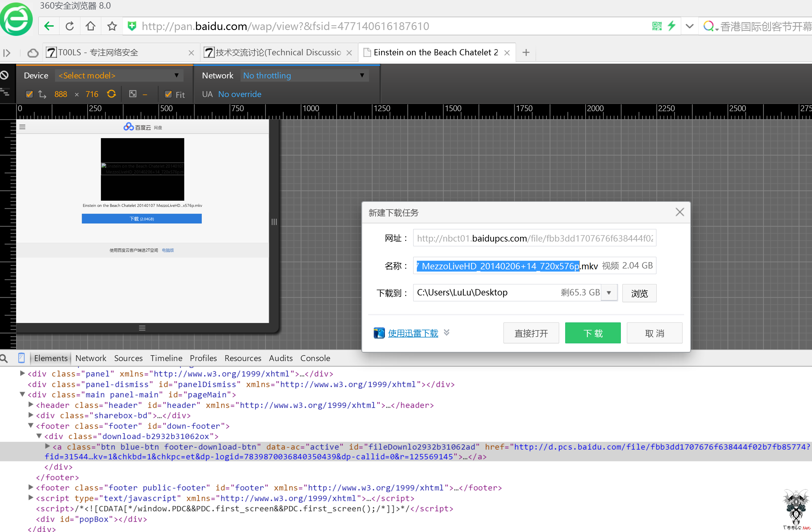Screen dimensions: 812x532
Task: Expand the div class="panel" node
Action: [23, 373]
